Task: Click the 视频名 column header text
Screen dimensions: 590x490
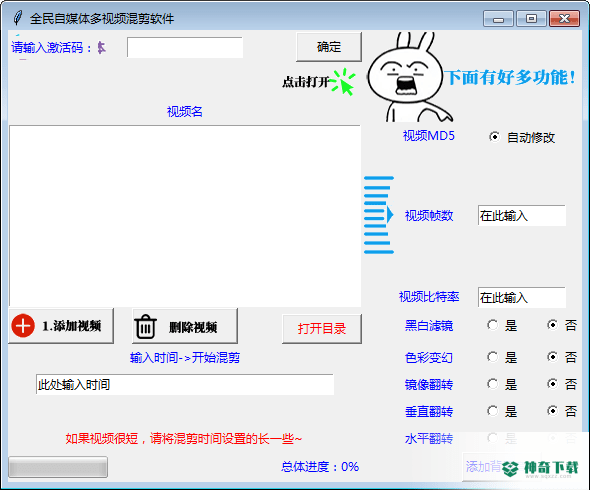Action: coord(184,111)
